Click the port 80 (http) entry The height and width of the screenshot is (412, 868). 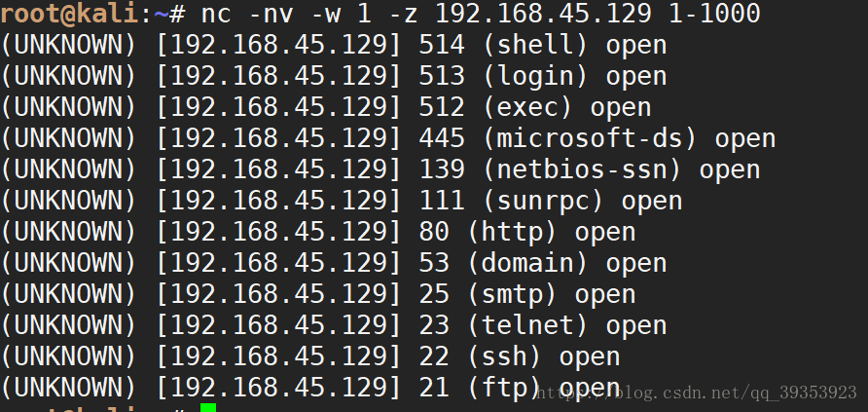click(x=488, y=232)
